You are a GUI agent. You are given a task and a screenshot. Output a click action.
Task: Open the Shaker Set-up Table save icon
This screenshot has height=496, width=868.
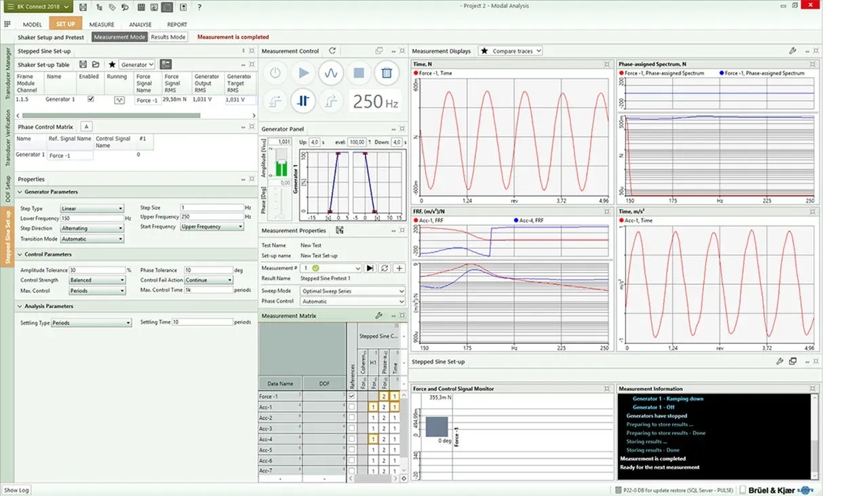[x=83, y=64]
